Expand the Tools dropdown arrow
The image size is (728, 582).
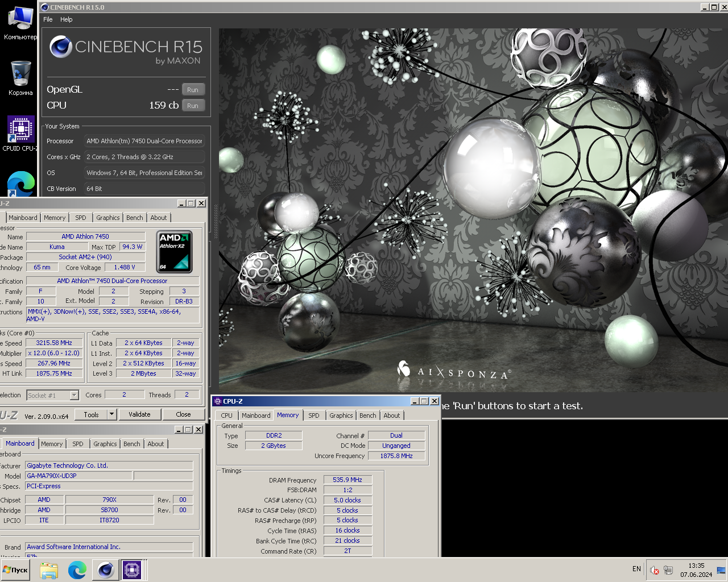(111, 415)
